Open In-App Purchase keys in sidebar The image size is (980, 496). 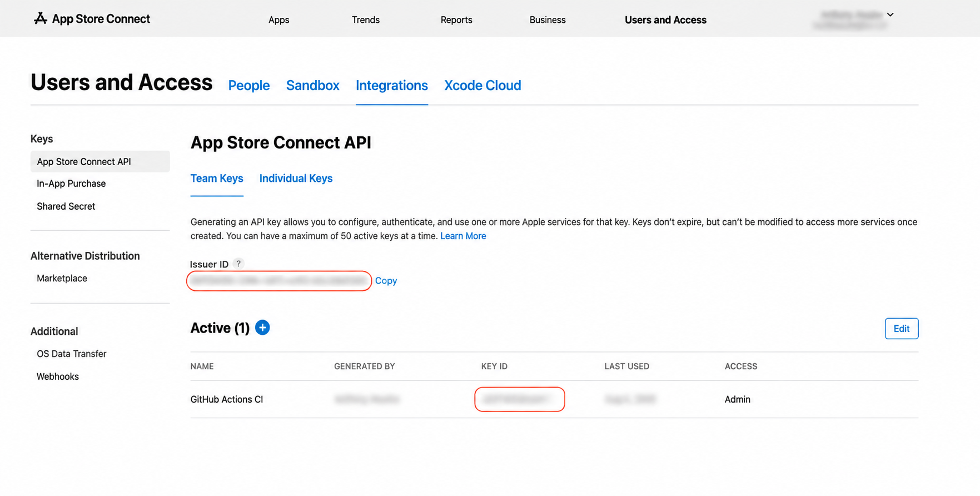click(71, 183)
